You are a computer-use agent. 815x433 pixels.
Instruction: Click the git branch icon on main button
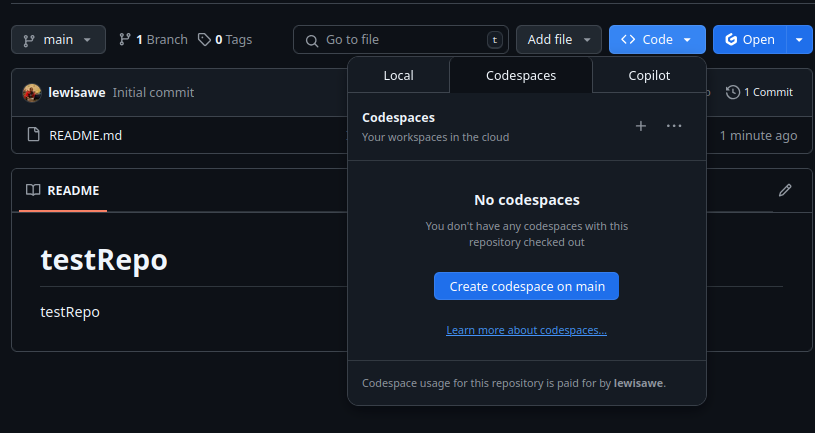pyautogui.click(x=29, y=41)
